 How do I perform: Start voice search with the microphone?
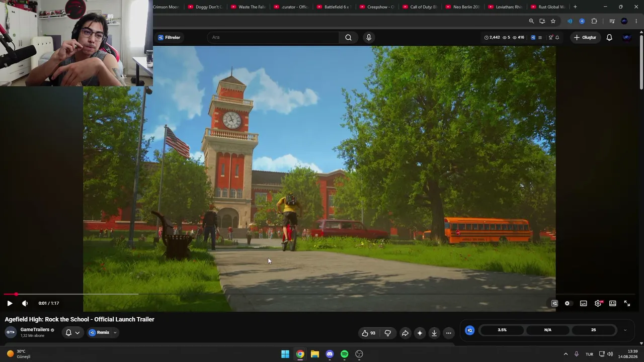[x=369, y=37]
